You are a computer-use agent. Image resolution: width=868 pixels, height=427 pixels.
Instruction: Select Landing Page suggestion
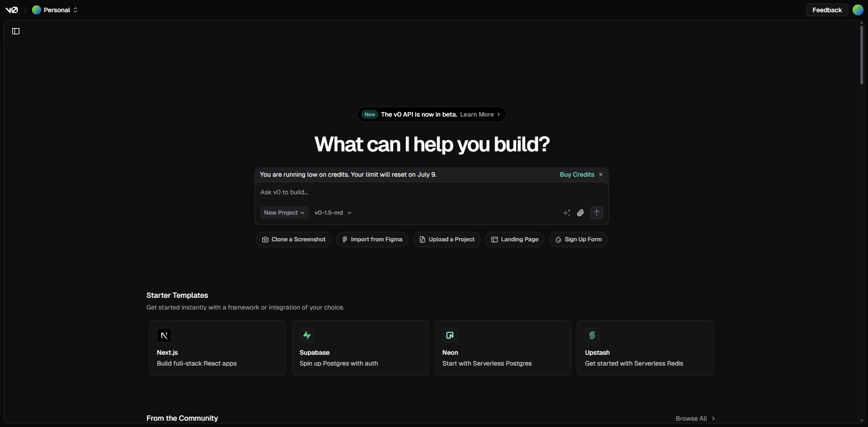point(514,239)
